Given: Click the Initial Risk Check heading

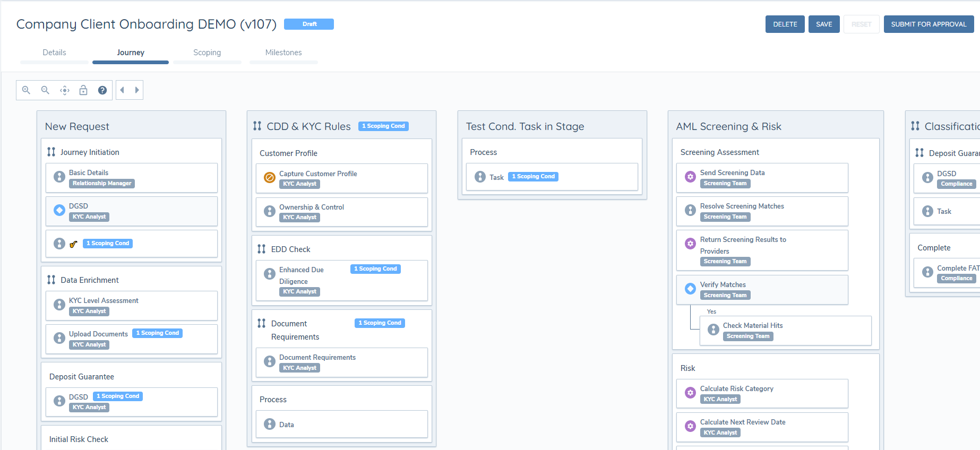Looking at the screenshot, I should pyautogui.click(x=79, y=439).
